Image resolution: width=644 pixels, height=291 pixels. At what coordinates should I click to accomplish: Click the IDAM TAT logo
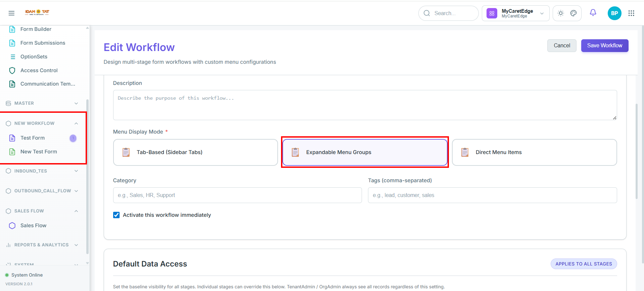coord(37,12)
